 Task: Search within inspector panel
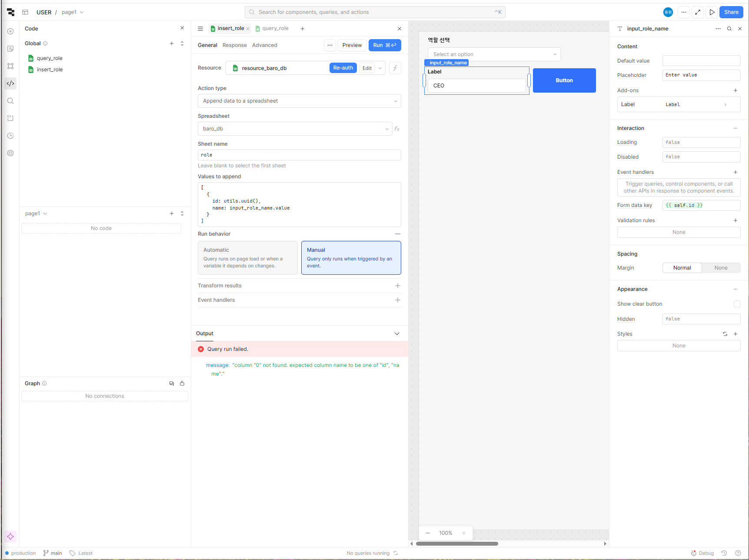(x=729, y=29)
